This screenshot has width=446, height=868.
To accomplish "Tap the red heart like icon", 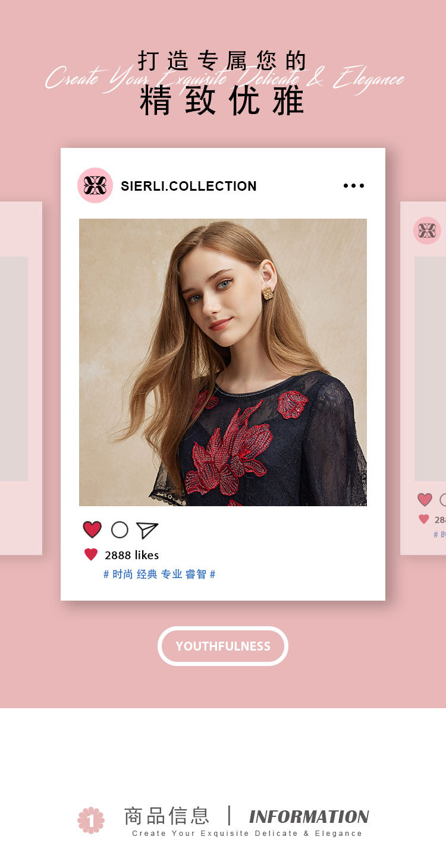I will click(92, 529).
